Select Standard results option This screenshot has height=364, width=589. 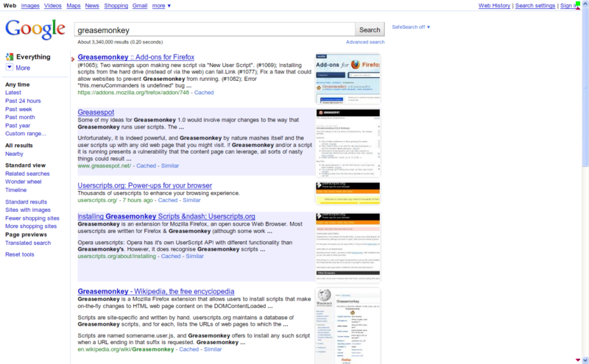(26, 202)
